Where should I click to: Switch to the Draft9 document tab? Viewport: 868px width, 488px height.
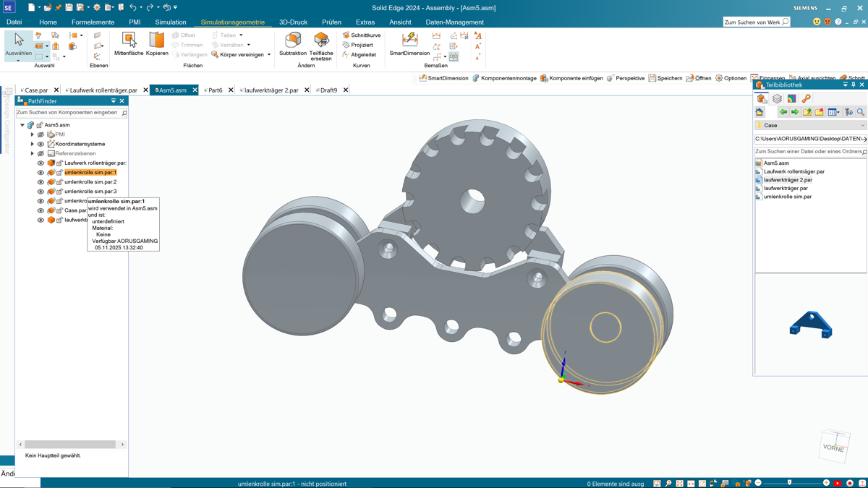click(328, 90)
